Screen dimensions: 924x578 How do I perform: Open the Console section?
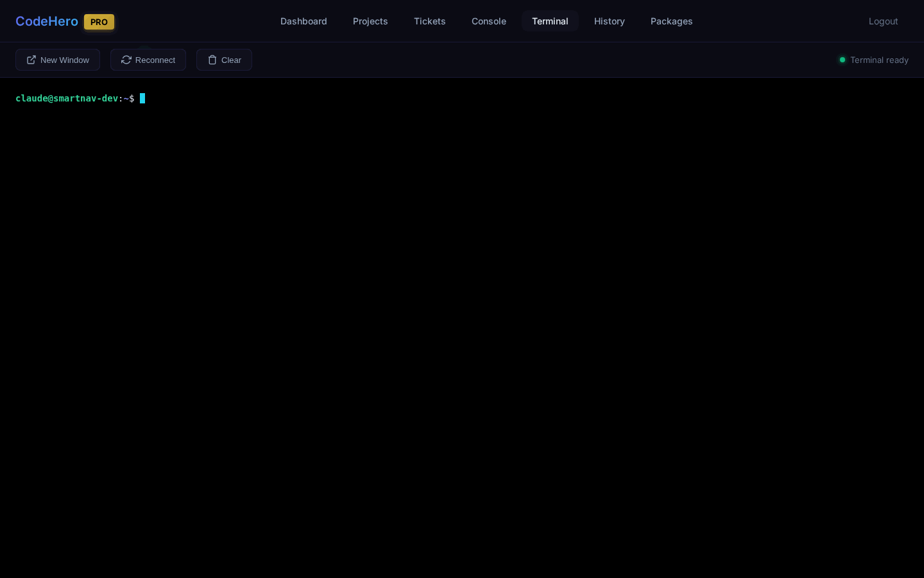tap(489, 21)
